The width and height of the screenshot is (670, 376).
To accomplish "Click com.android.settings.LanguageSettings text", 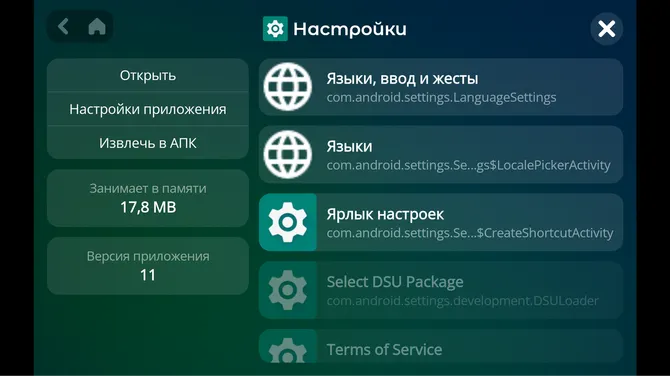I will (441, 97).
